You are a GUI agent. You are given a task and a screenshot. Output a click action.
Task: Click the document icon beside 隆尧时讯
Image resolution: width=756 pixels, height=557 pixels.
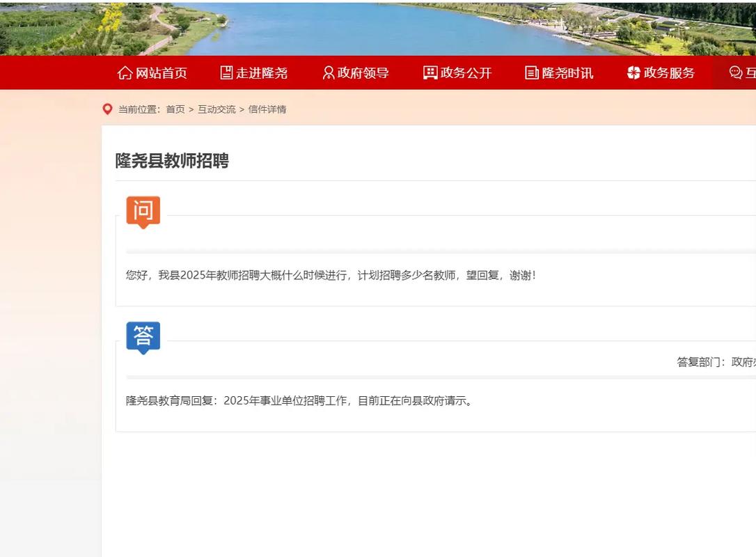pos(530,72)
